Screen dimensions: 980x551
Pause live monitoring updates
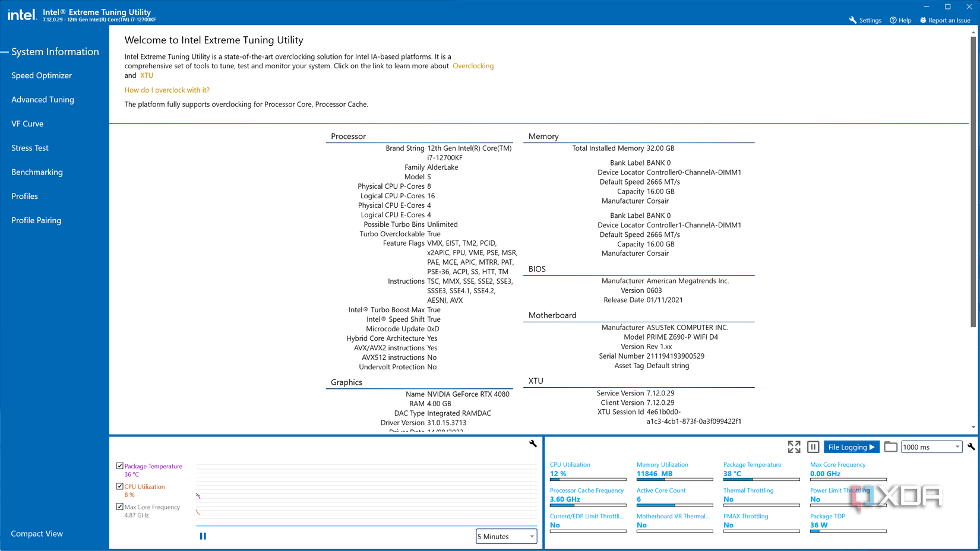click(813, 446)
